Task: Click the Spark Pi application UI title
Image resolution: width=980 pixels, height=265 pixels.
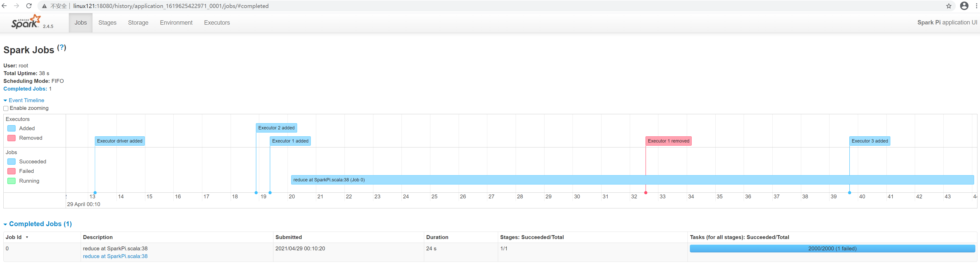Action: click(x=947, y=22)
